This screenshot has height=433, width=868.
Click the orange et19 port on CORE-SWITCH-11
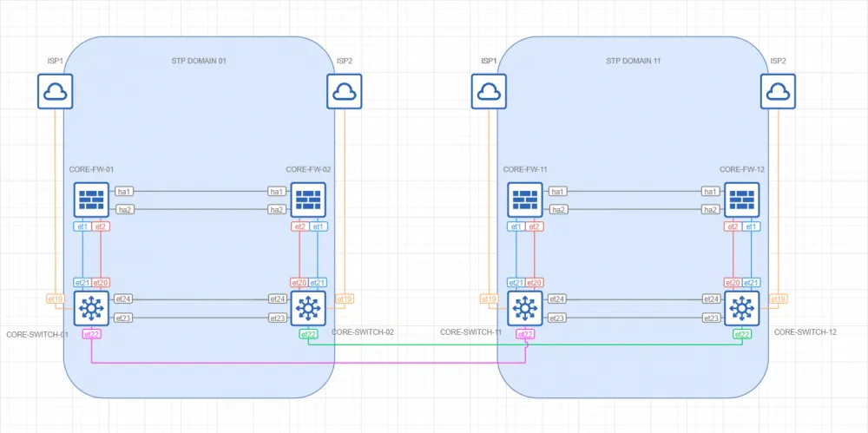click(489, 299)
